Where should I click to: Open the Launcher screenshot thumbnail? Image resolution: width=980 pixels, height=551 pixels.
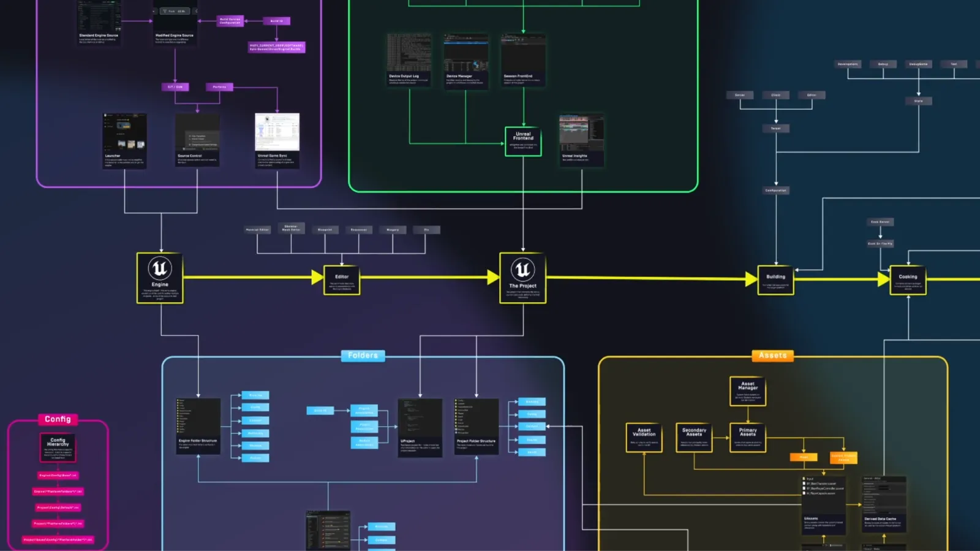[124, 133]
